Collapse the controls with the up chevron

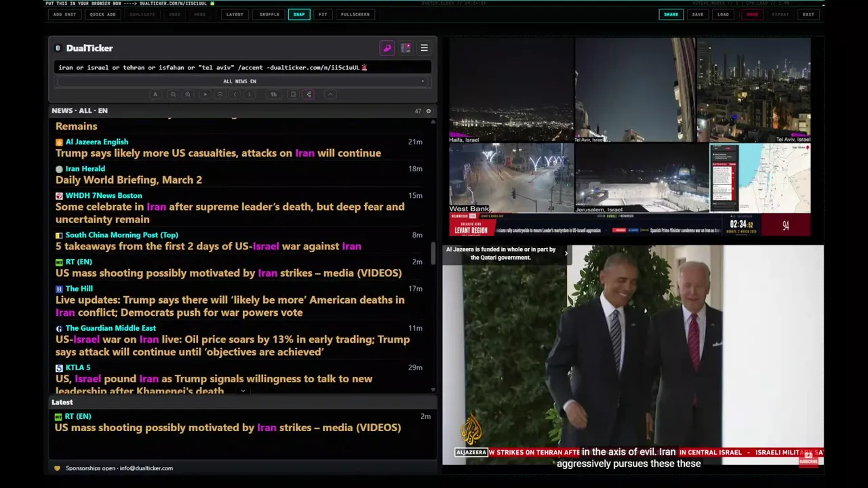click(x=330, y=94)
